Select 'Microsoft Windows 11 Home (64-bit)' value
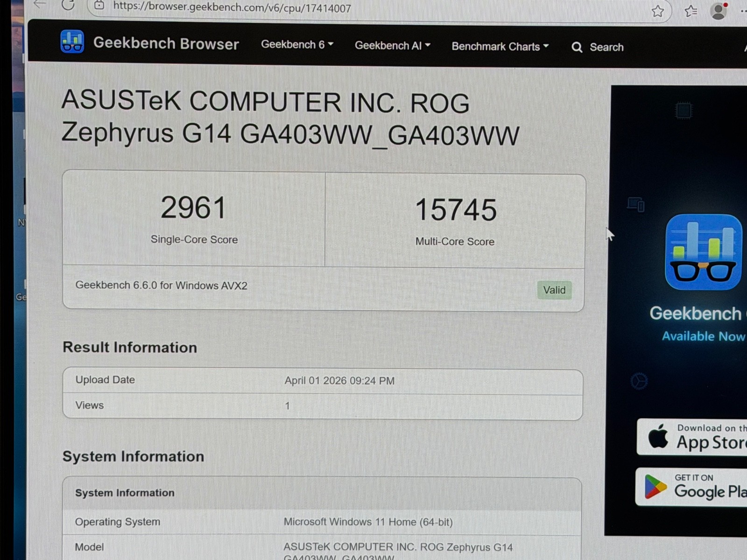This screenshot has height=560, width=747. click(368, 522)
